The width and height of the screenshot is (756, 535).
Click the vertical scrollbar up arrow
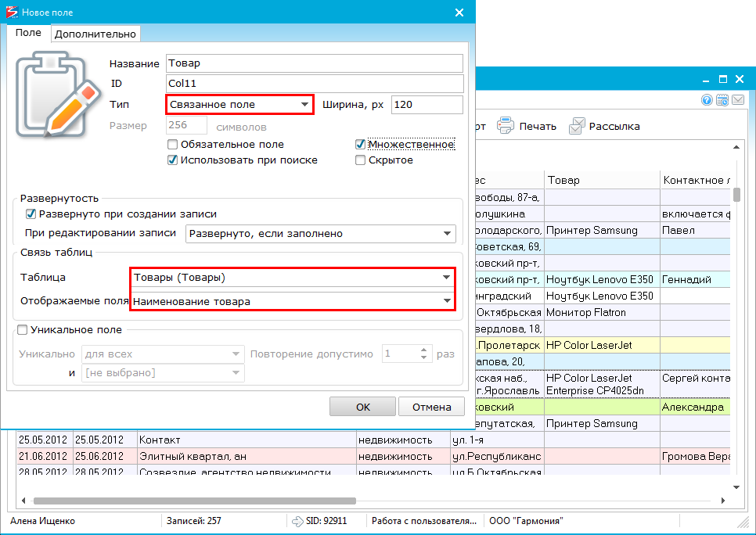click(x=736, y=147)
